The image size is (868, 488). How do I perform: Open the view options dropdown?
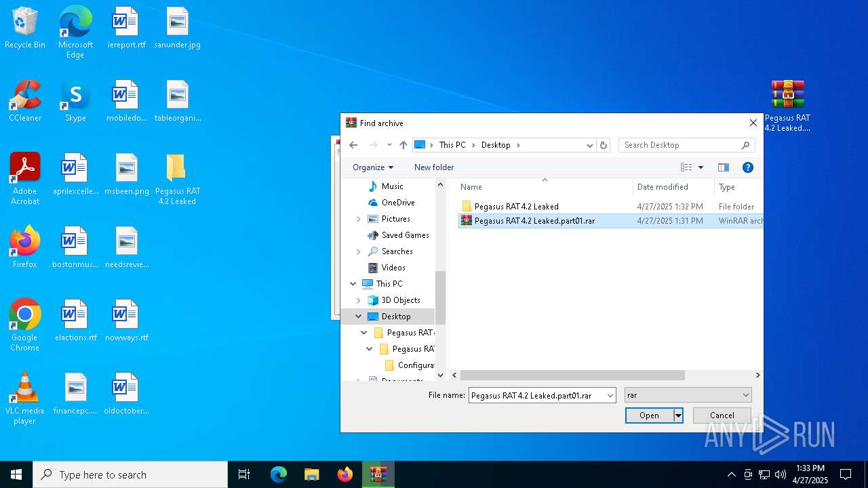tap(701, 167)
